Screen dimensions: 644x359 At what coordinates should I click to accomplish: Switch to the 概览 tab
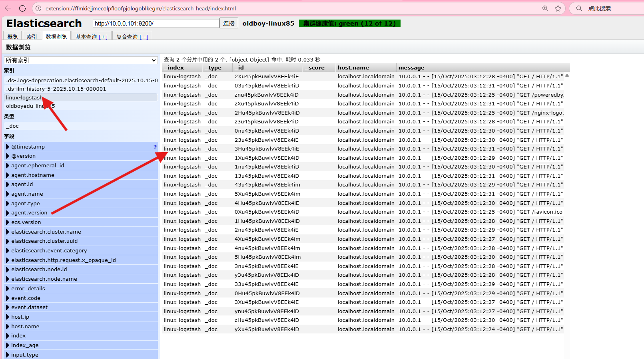12,36
